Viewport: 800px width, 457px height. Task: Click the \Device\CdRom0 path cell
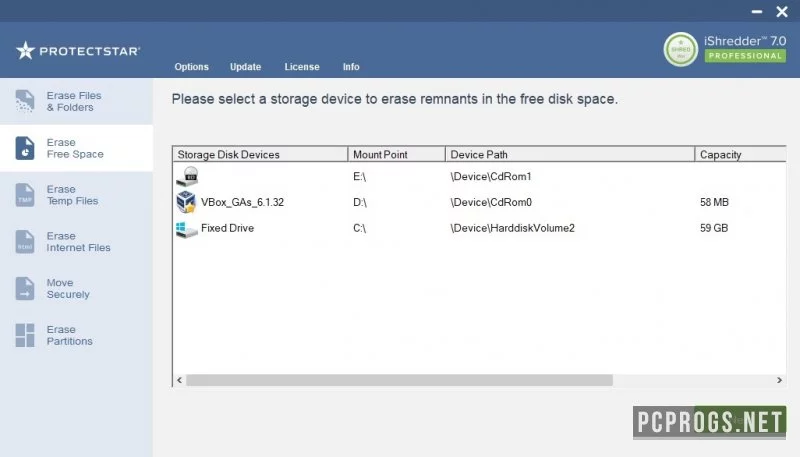click(491, 202)
